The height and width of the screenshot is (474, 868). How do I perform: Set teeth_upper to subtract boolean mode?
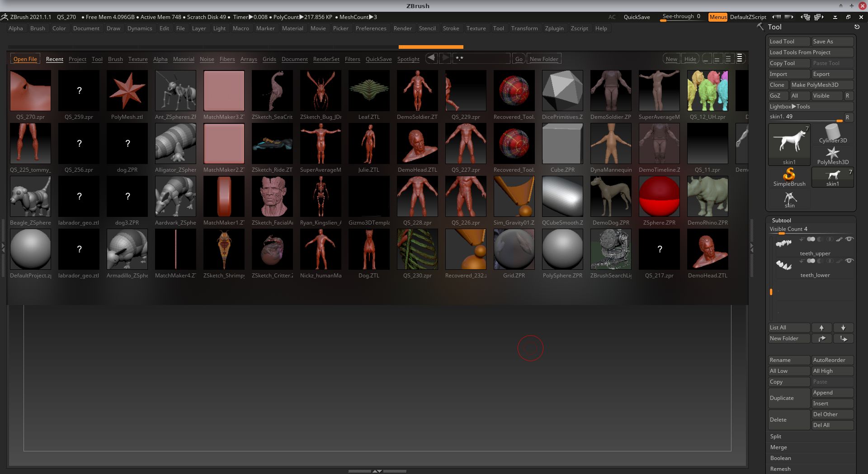[x=820, y=239]
